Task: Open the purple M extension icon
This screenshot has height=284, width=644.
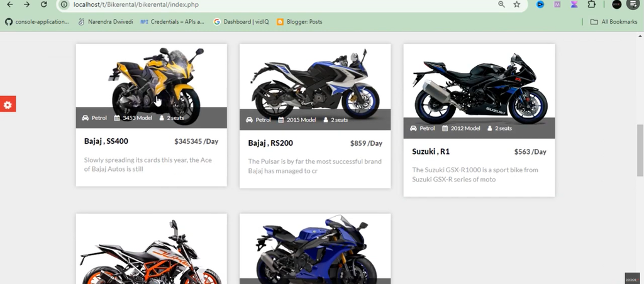Action: [557, 4]
